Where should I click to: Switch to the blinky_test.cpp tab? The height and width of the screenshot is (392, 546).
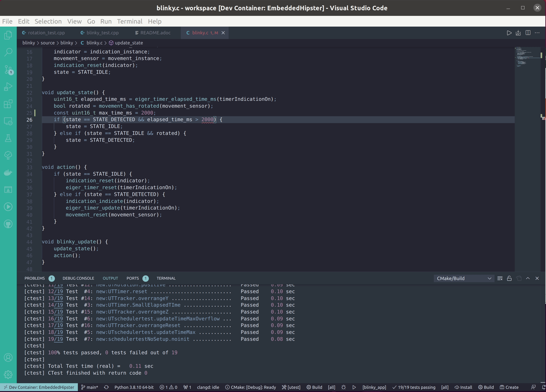(102, 33)
